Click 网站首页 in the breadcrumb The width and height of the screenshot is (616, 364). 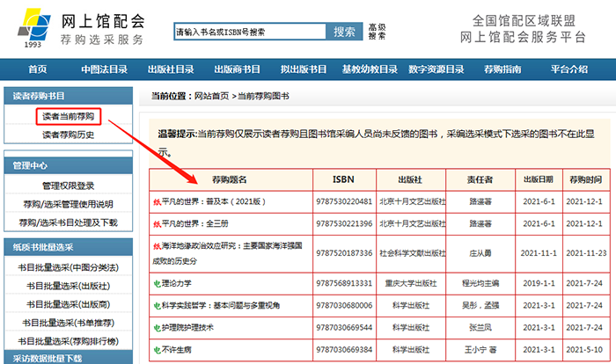click(212, 96)
